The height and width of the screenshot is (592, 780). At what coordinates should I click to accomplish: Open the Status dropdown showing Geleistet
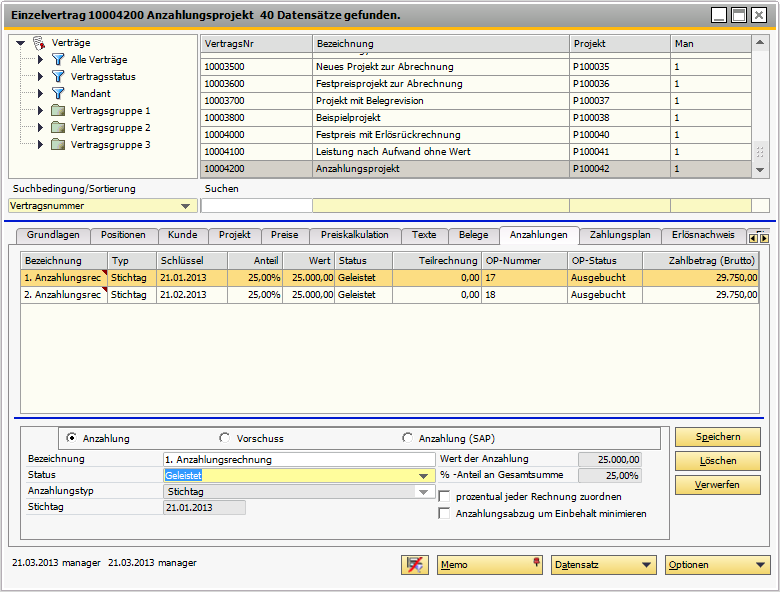pyautogui.click(x=424, y=476)
